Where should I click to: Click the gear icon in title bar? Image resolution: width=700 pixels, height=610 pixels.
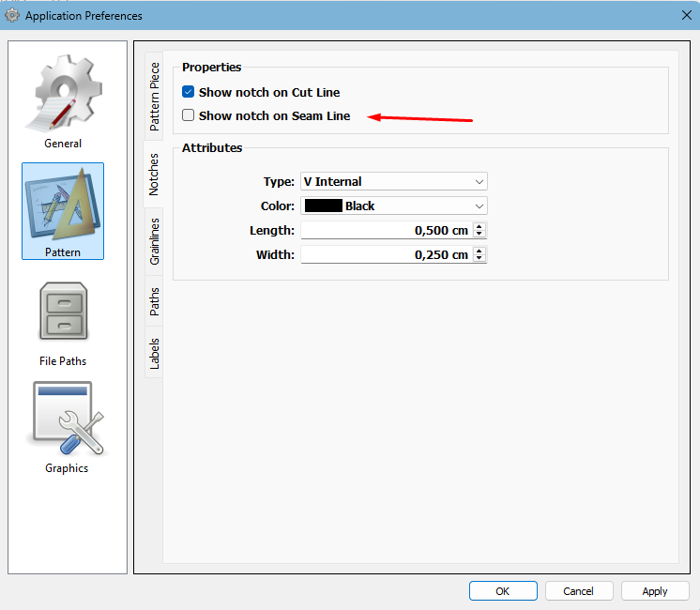coord(12,15)
